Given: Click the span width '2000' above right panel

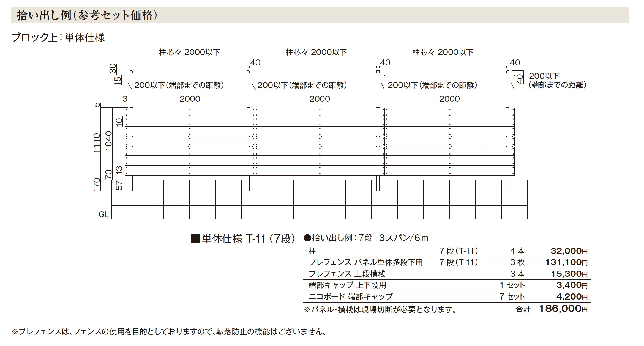Looking at the screenshot, I should click(x=449, y=99).
